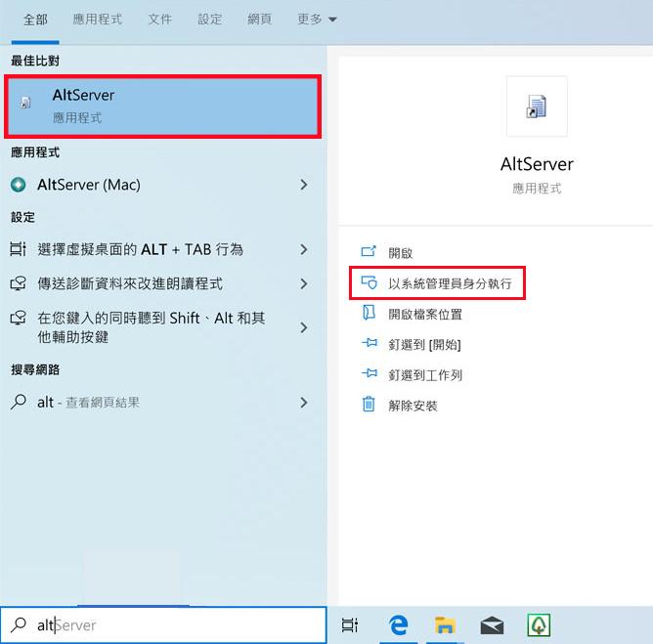Screen dimensions: 653x644
Task: Click the search box containing alt
Action: (x=163, y=624)
